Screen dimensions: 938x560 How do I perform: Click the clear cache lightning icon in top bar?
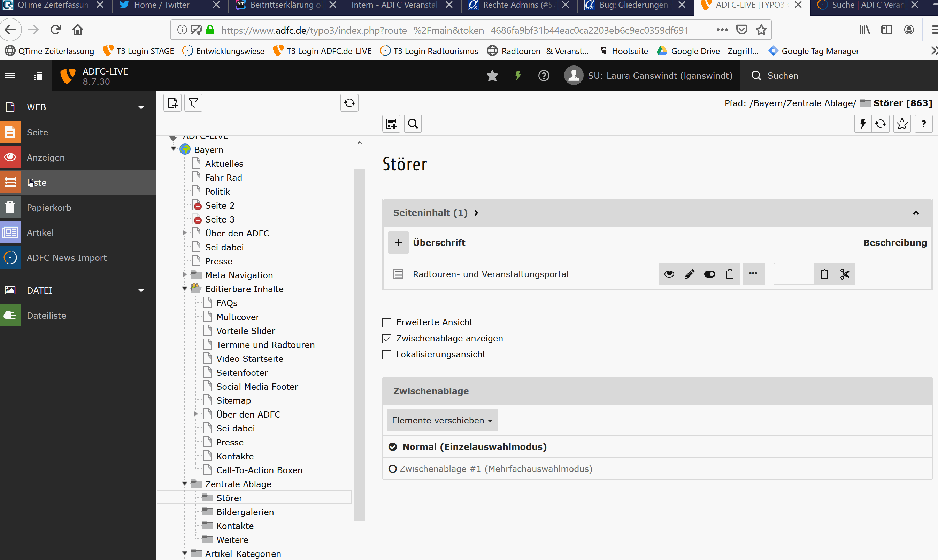pos(518,76)
